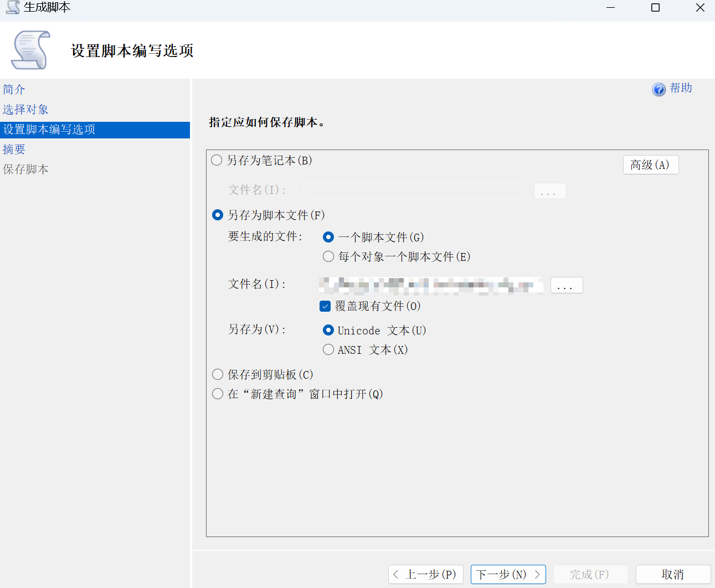Choose 一个脚本文件 radio button
Image resolution: width=715 pixels, height=588 pixels.
click(328, 237)
